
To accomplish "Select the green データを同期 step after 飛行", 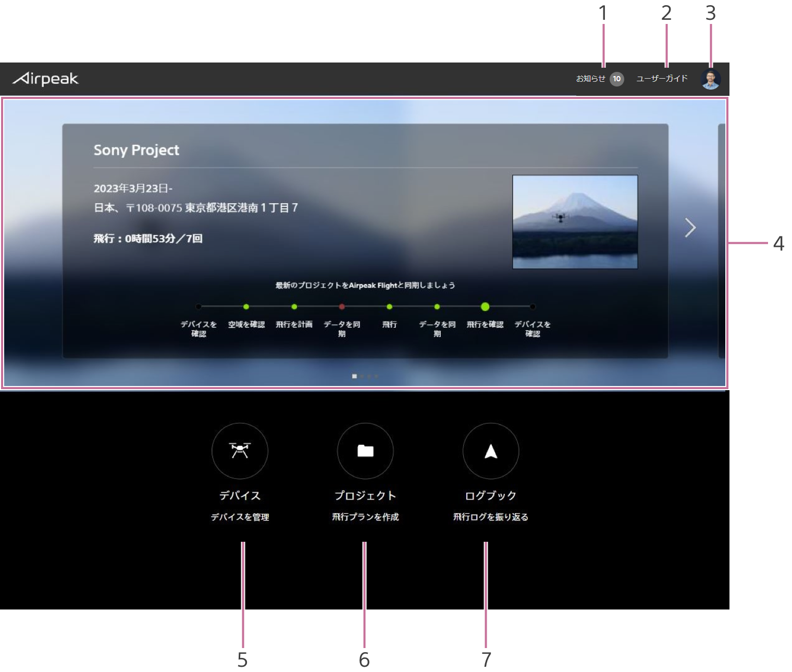I will (x=437, y=307).
